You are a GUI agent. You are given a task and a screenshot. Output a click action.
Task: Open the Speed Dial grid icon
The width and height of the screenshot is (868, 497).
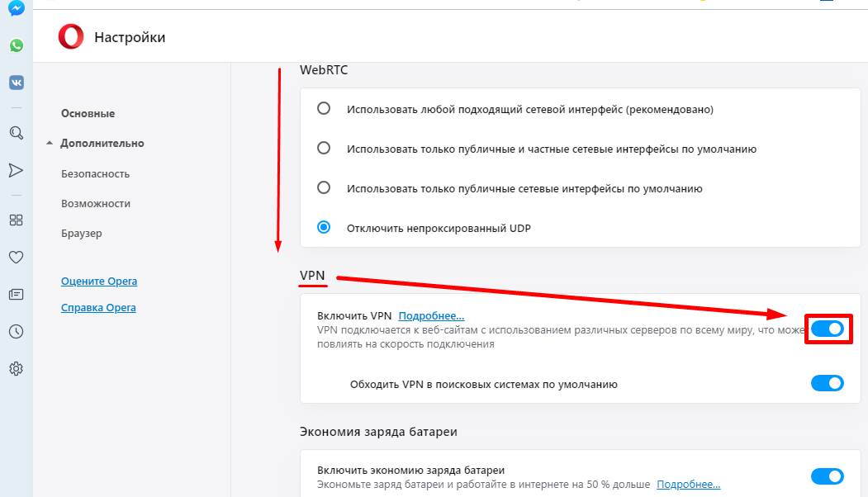[16, 220]
